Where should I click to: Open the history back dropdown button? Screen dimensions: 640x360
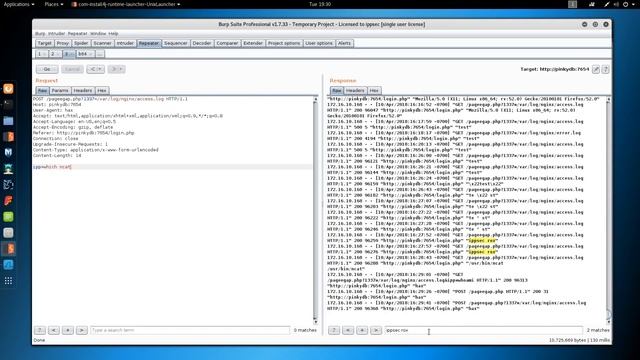pos(96,69)
